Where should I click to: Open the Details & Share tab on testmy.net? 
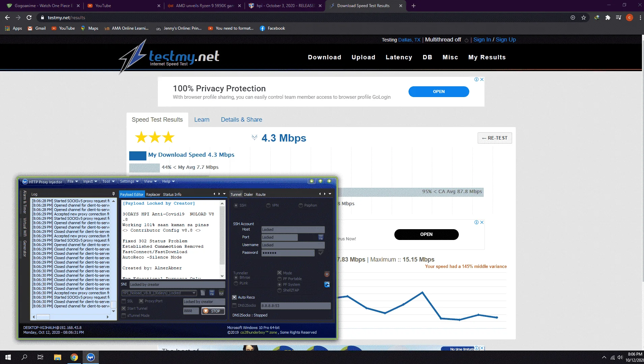click(242, 120)
